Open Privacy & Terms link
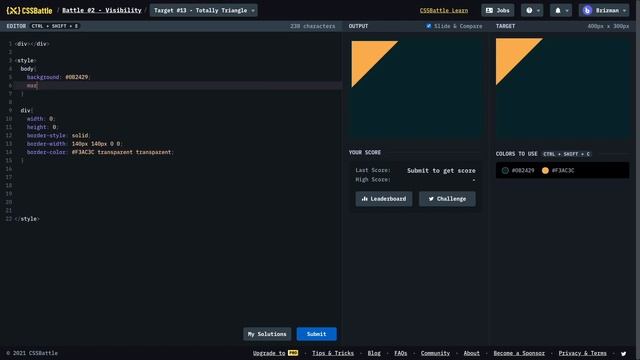The width and height of the screenshot is (640, 360). pyautogui.click(x=582, y=353)
